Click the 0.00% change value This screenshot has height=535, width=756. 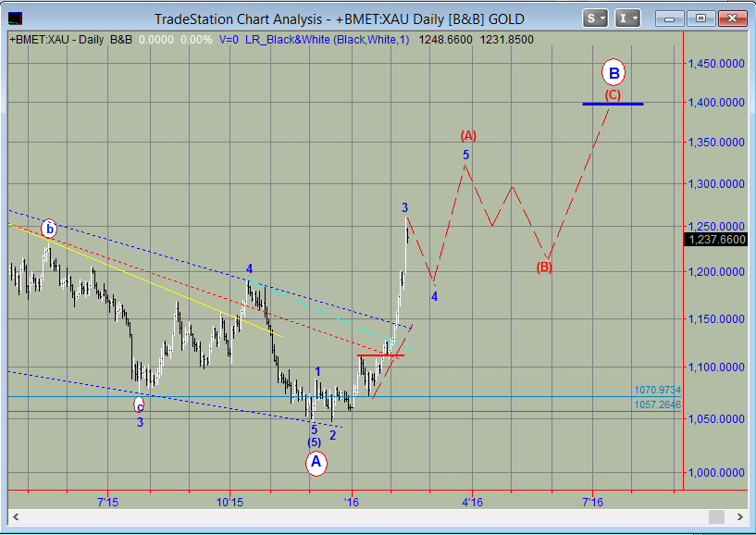(x=196, y=40)
